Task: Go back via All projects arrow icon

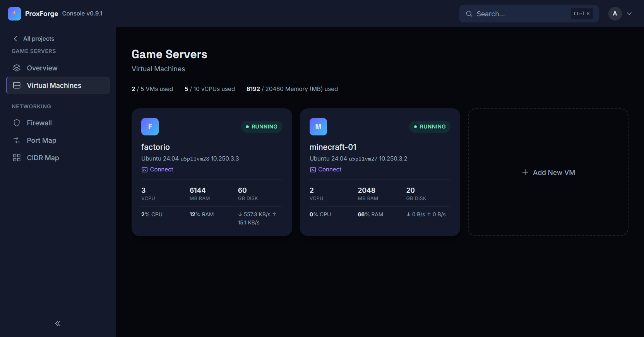Action: tap(15, 39)
